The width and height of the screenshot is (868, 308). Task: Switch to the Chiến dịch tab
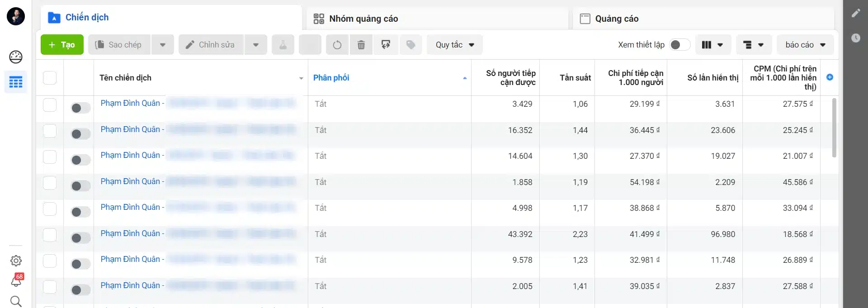point(171,18)
